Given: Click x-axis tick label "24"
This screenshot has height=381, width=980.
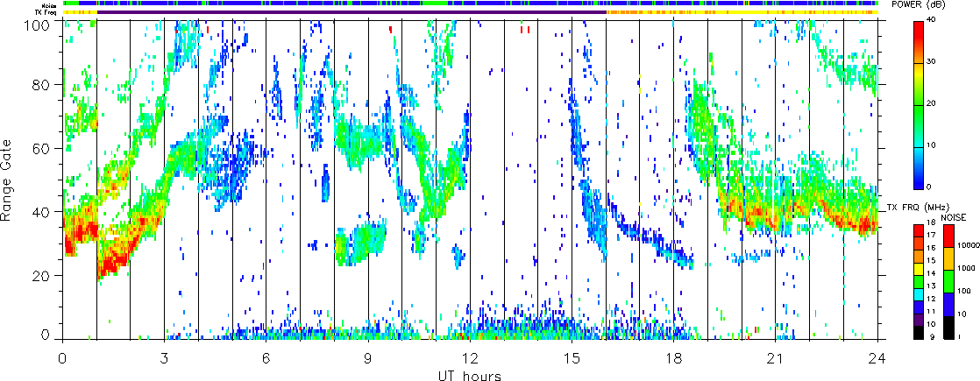Looking at the screenshot, I should click(x=877, y=358).
